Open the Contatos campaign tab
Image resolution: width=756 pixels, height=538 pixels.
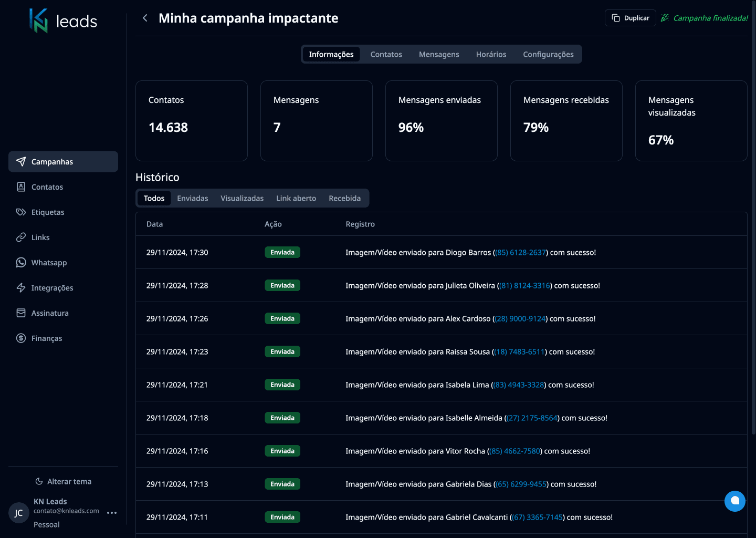[386, 54]
